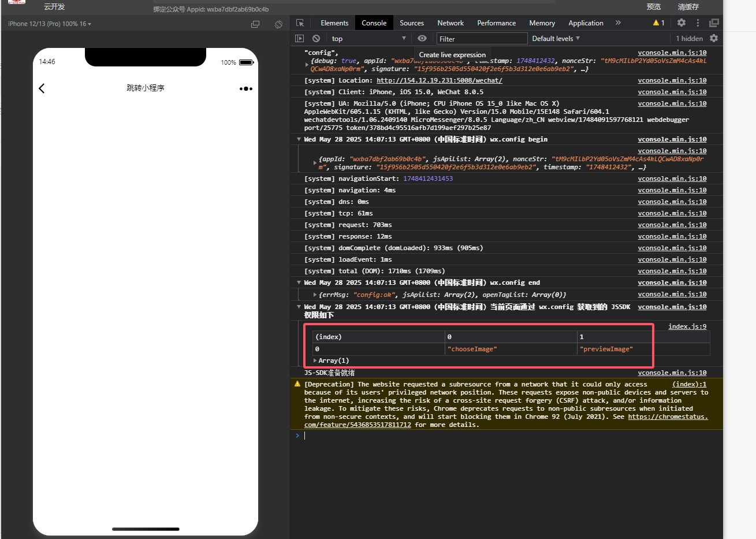756x539 pixels.
Task: Click the 跳转小程序 page title in simulator
Action: (x=146, y=88)
